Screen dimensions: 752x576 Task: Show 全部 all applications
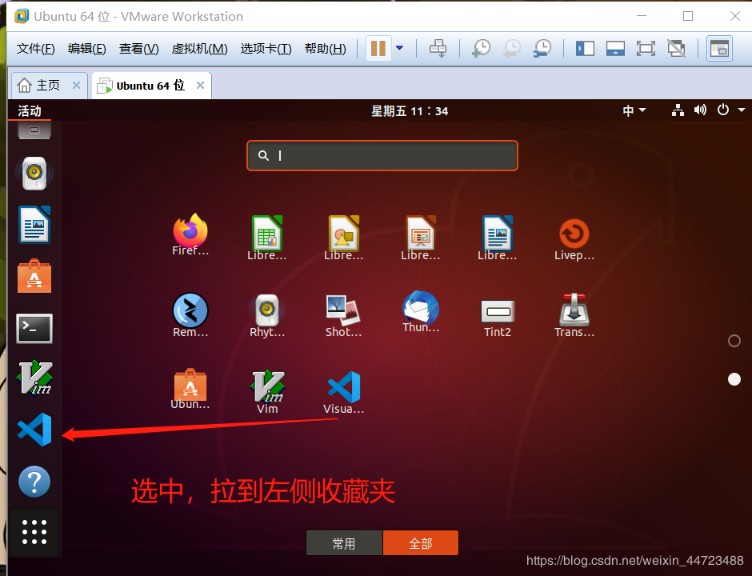tap(421, 543)
